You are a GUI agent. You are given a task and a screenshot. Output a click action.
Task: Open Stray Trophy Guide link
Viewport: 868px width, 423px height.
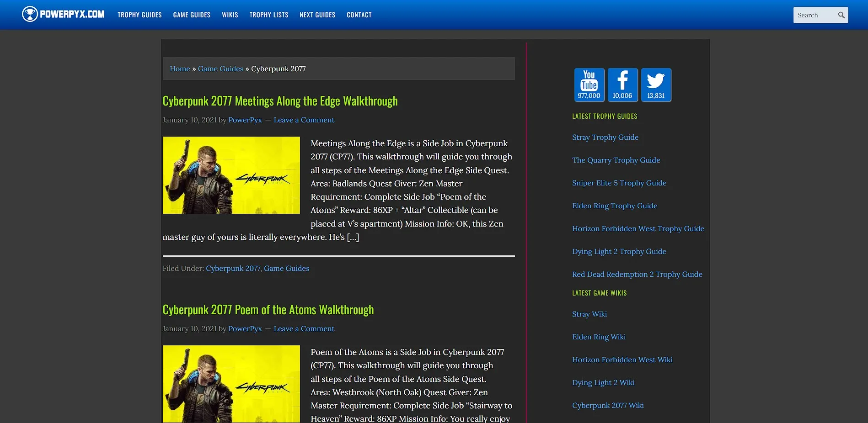605,137
